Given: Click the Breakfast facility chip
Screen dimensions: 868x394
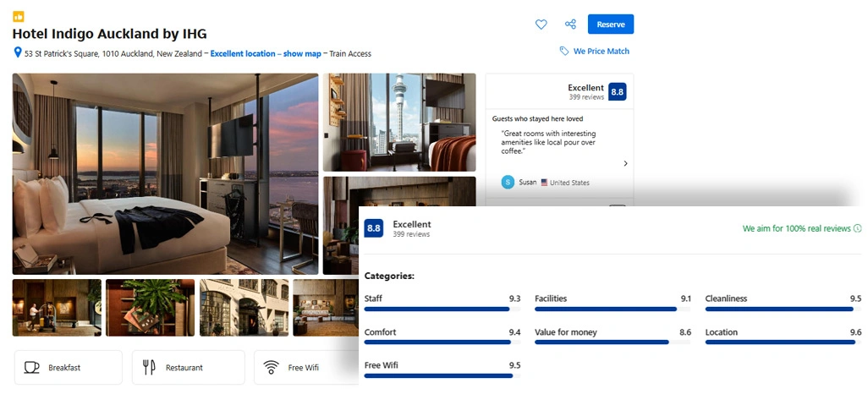Looking at the screenshot, I should click(69, 368).
